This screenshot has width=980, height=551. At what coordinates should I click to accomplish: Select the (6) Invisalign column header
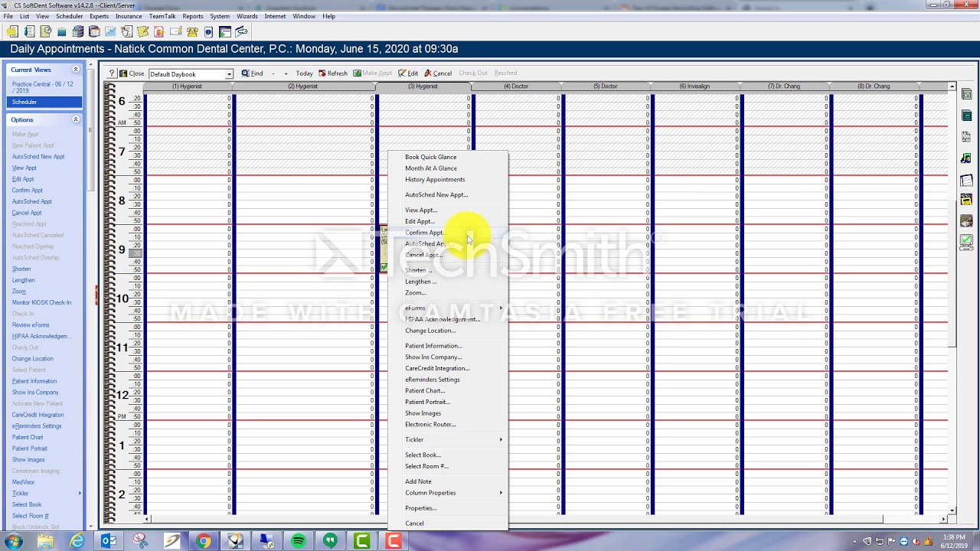click(695, 86)
